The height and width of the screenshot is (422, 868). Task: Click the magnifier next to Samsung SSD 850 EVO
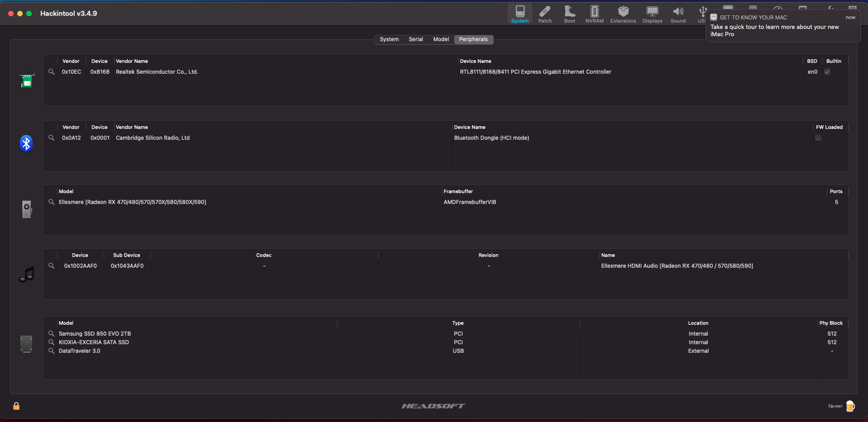click(51, 333)
